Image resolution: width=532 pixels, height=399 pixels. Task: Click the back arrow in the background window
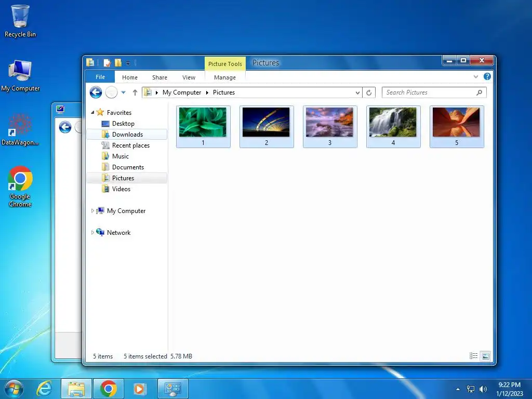pyautogui.click(x=65, y=127)
